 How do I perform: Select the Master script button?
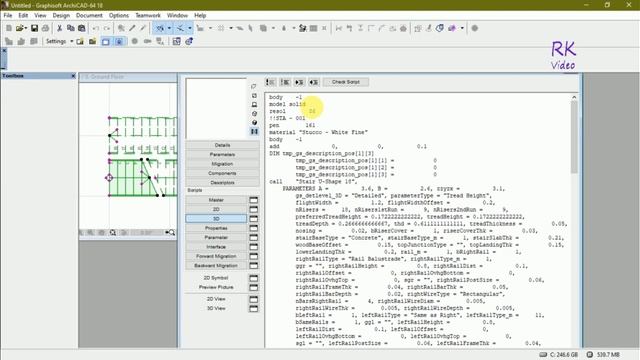pyautogui.click(x=216, y=200)
